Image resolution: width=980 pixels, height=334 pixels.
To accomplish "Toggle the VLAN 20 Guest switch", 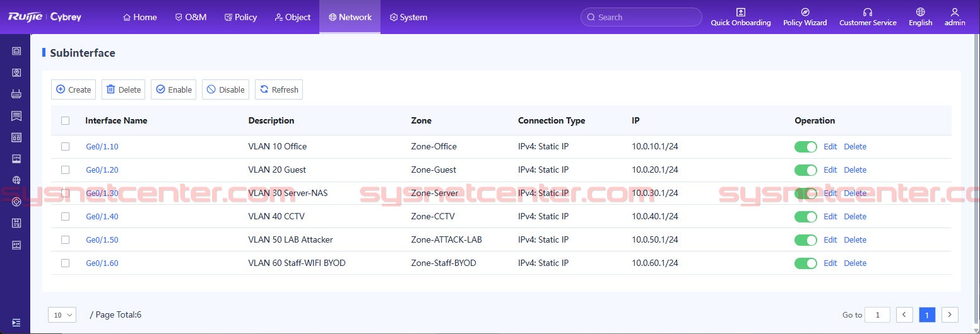I will coord(806,170).
